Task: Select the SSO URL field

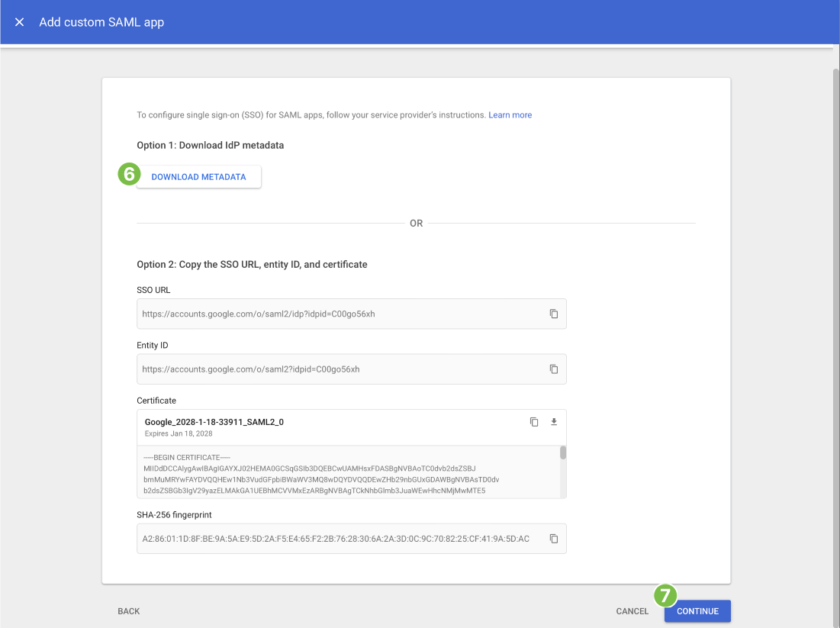Action: (x=352, y=314)
